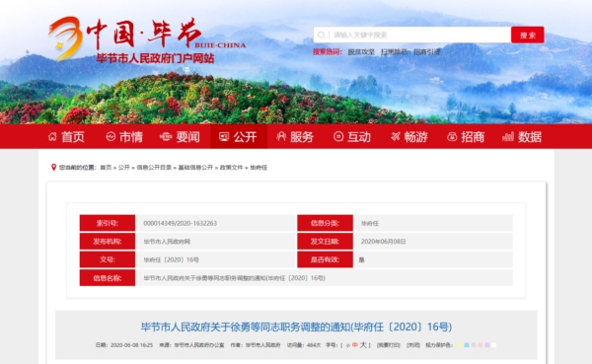Click the 信息分类 value 毕府任
The height and width of the screenshot is (364, 592).
click(370, 223)
